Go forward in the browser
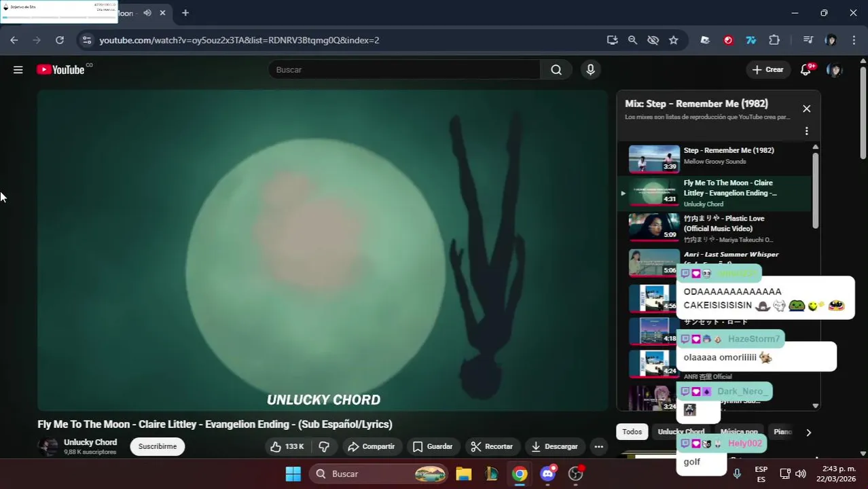The image size is (868, 489). (37, 40)
